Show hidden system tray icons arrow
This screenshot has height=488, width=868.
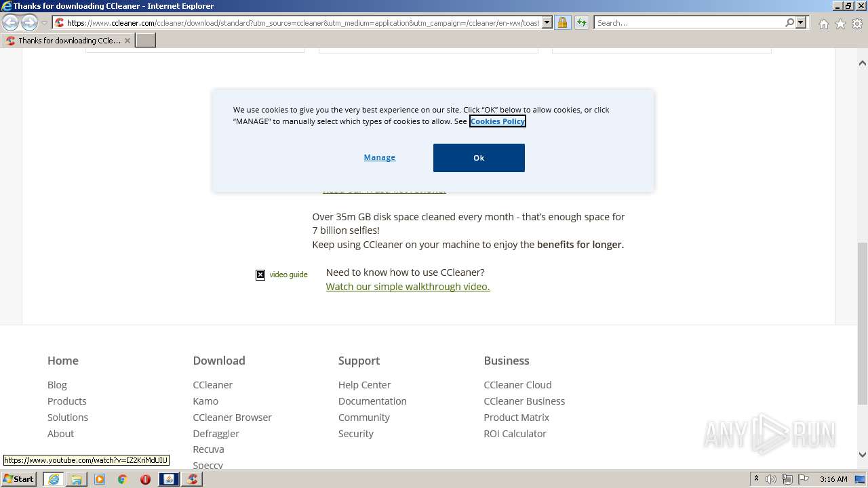pyautogui.click(x=756, y=479)
